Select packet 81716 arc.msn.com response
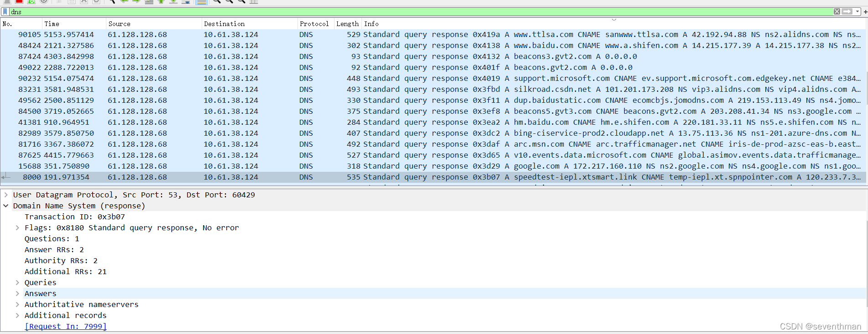Image resolution: width=868 pixels, height=334 pixels. [x=433, y=144]
